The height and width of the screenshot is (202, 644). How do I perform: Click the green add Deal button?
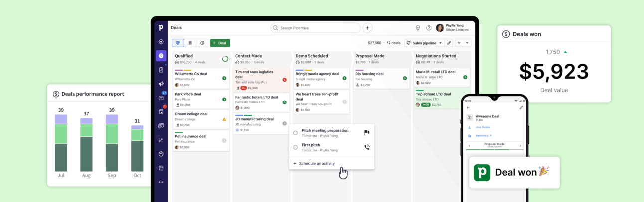point(220,43)
